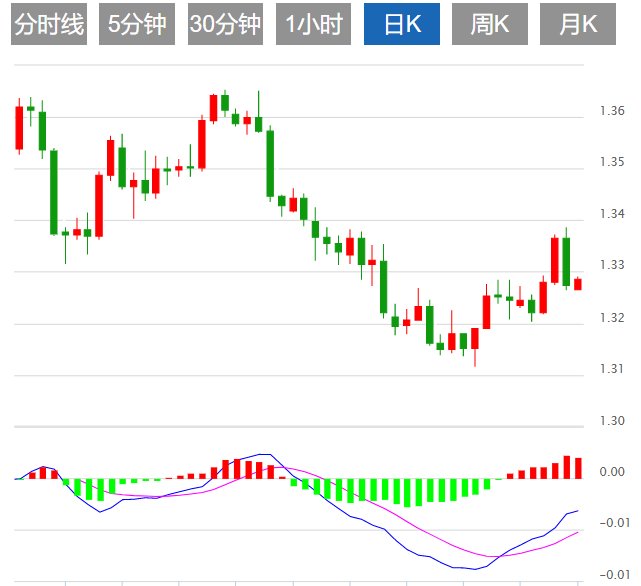
Task: Click the magenta signal line's right end
Action: (x=577, y=532)
